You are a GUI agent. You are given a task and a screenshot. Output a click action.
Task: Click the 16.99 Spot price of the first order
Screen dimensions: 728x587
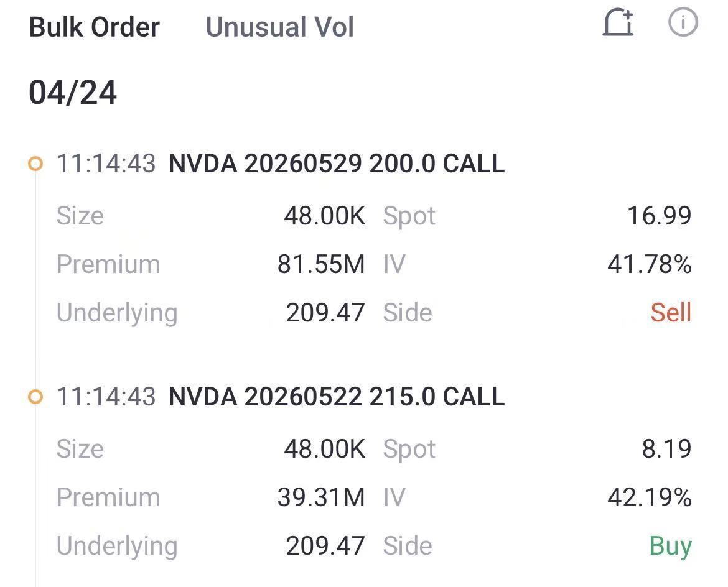pos(661,215)
